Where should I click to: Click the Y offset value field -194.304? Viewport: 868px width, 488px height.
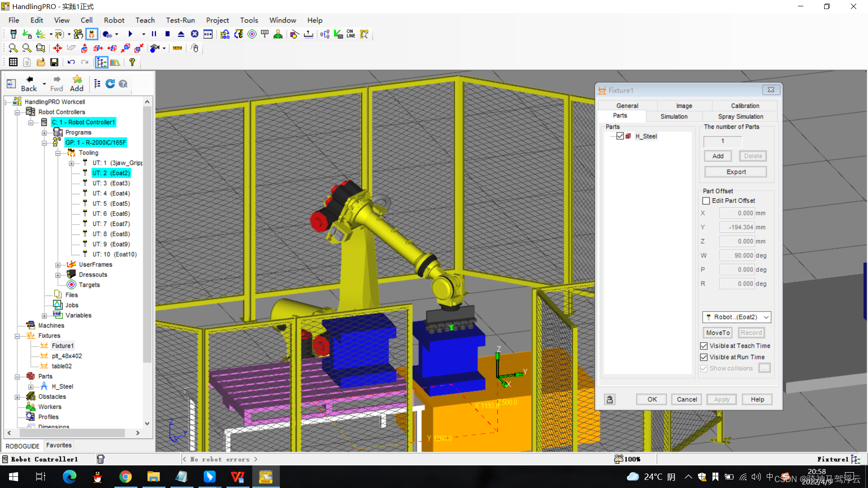click(737, 227)
